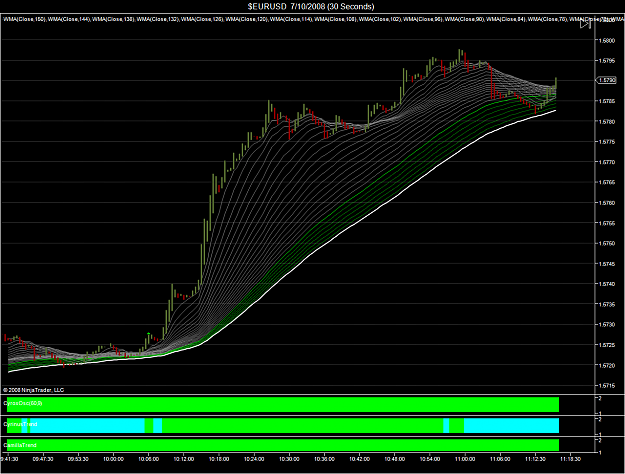Screen dimensions: 625x474
Task: Click the current price marker 1.5790
Action: (x=606, y=80)
